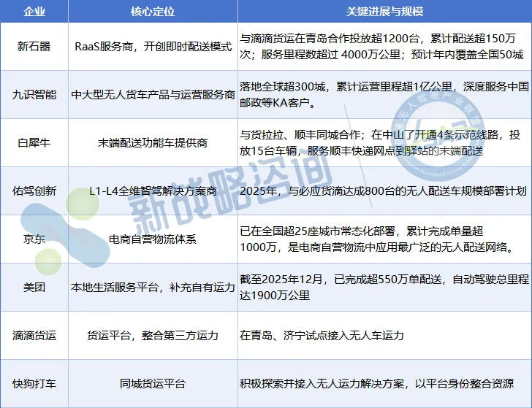Click 同城货运平台 cell
532x408 pixels.
[x=153, y=384]
